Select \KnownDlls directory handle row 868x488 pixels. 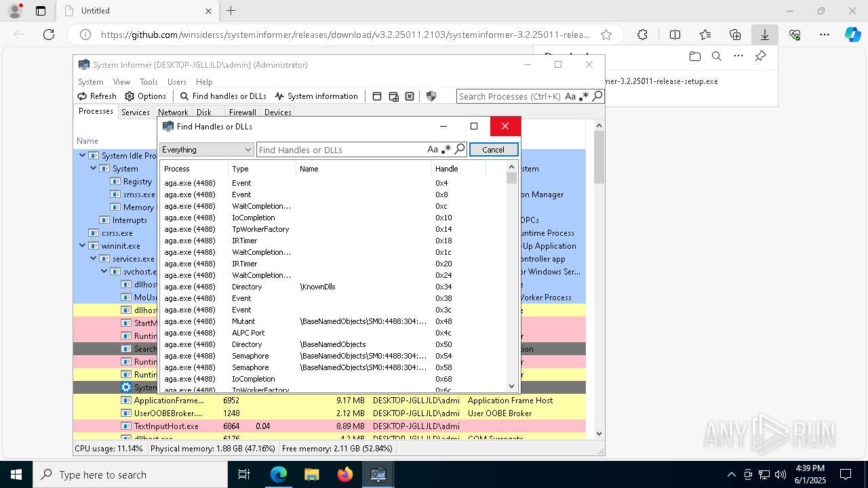click(x=332, y=287)
